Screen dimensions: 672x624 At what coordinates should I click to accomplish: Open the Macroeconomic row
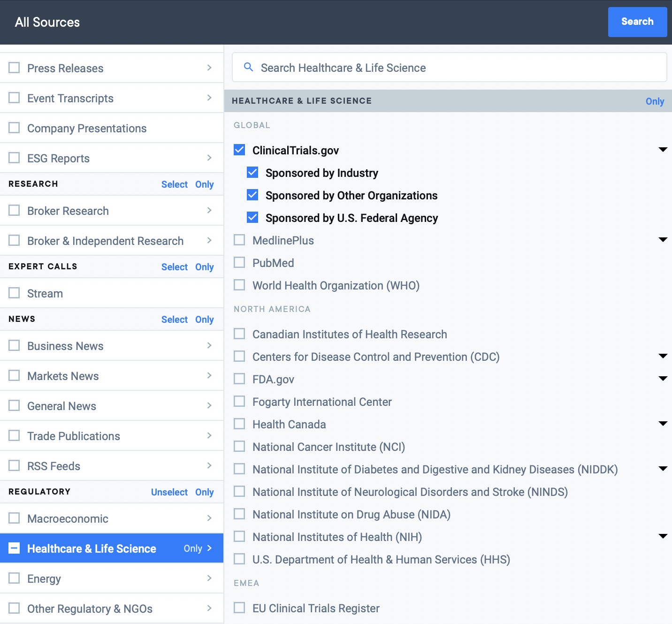point(112,518)
